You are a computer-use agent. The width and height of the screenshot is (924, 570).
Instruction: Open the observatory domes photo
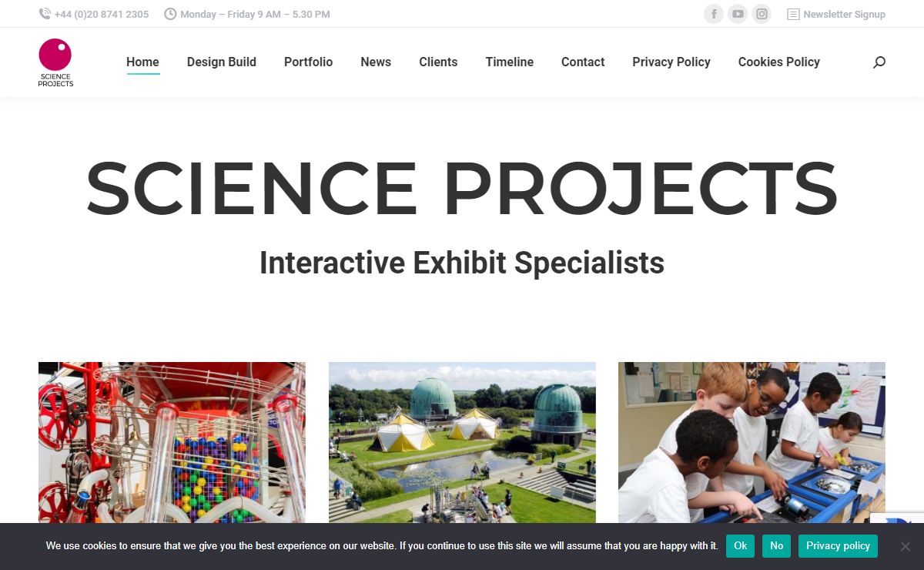click(462, 442)
